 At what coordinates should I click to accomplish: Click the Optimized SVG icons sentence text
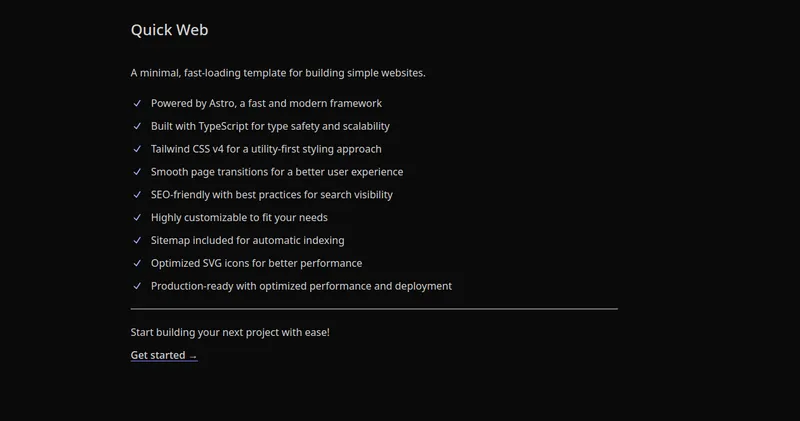[256, 263]
